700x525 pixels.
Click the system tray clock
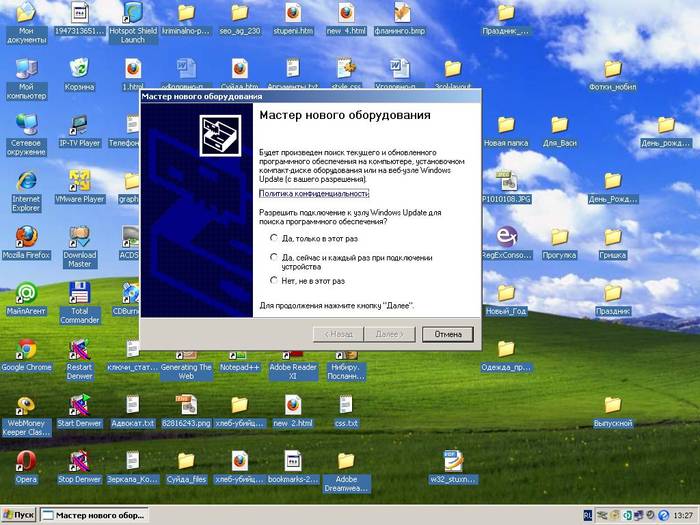pos(682,515)
